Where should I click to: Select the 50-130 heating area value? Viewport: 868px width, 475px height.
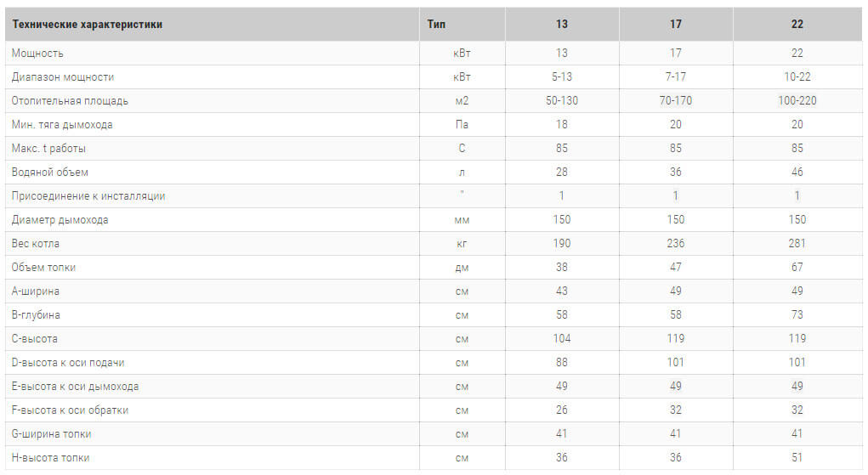pyautogui.click(x=562, y=101)
